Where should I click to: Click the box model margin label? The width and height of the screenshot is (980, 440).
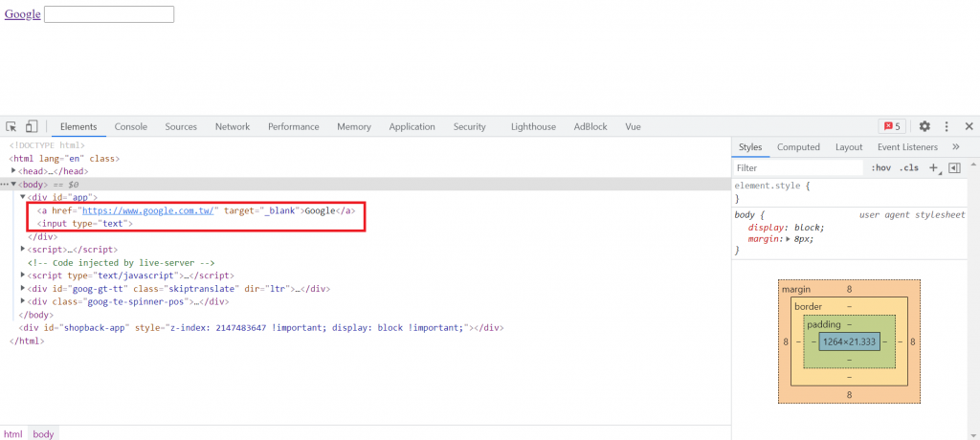coord(796,290)
